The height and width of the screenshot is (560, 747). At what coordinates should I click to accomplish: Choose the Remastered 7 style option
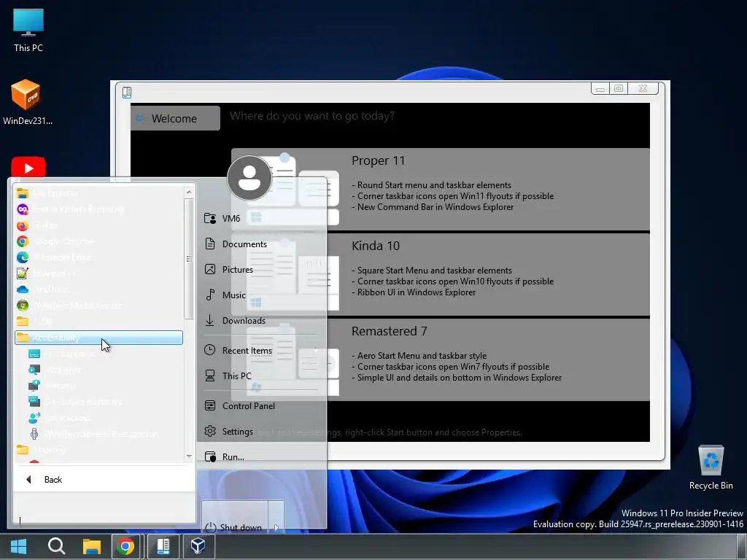[440, 359]
